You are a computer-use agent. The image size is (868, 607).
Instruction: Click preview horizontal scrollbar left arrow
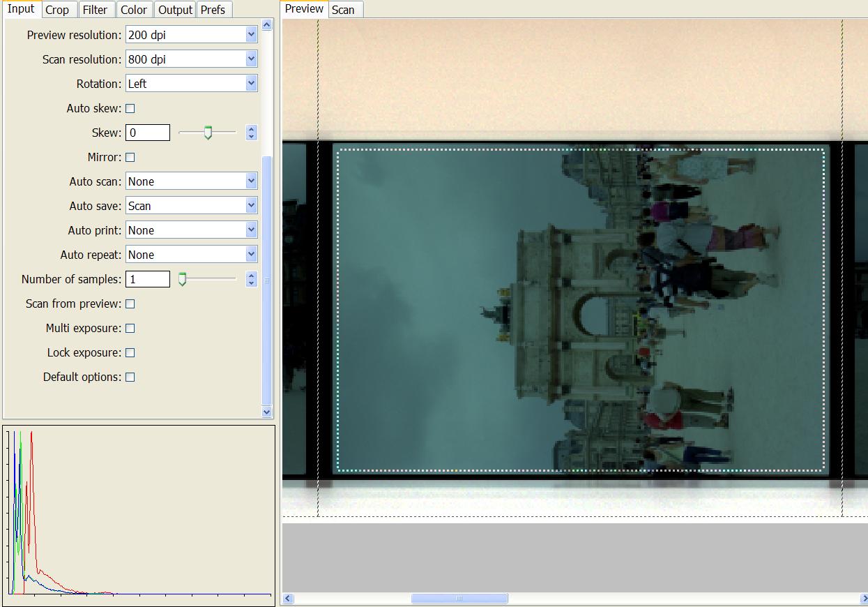pos(288,598)
